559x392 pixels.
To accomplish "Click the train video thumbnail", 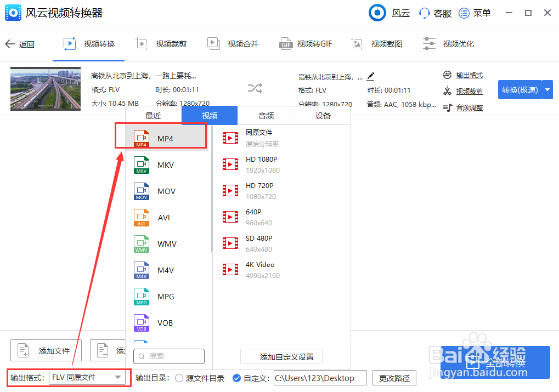I will click(46, 89).
